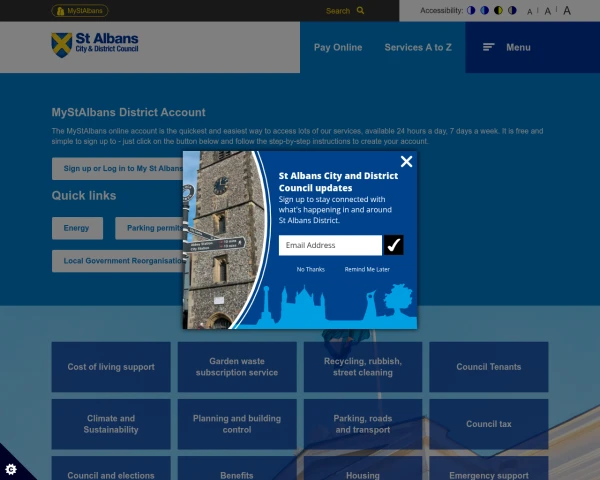Open Planning and building control tile

[237, 424]
